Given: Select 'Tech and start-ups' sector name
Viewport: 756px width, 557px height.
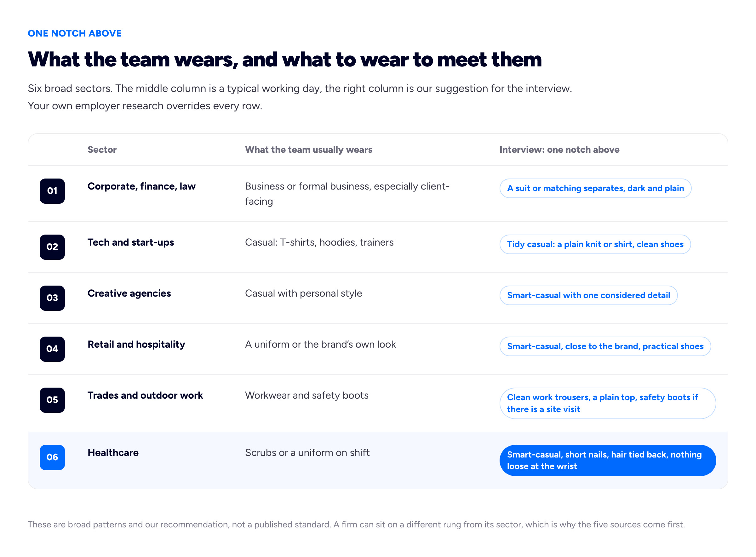Looking at the screenshot, I should [x=130, y=242].
